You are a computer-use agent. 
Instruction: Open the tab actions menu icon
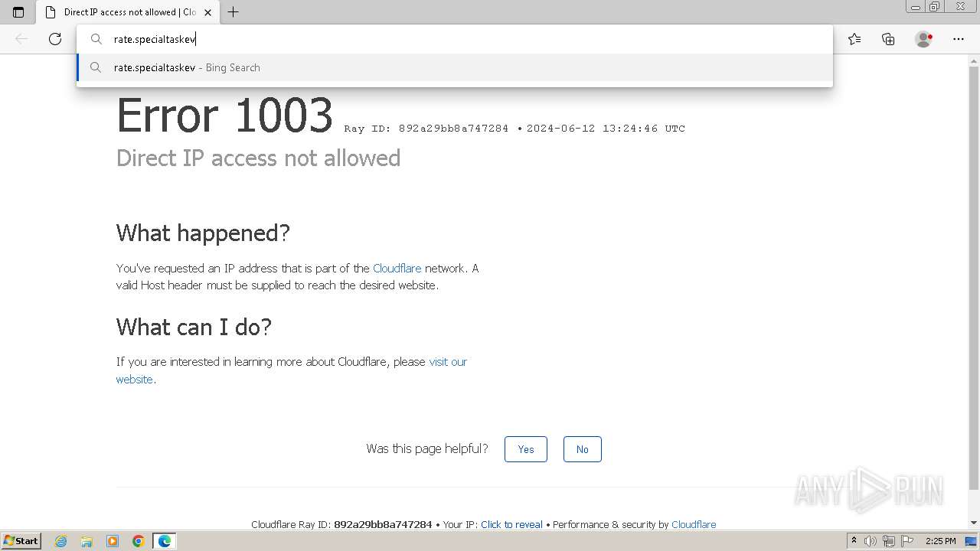18,12
